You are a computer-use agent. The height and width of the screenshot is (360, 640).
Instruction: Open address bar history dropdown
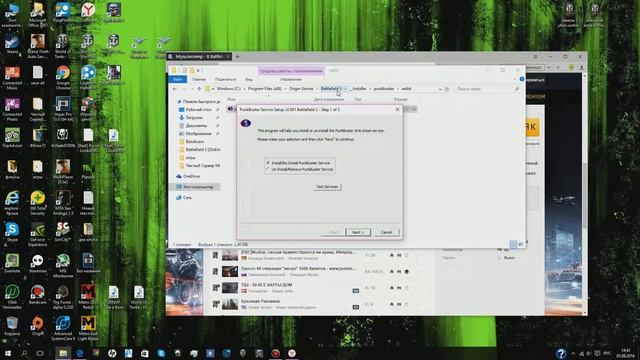click(440, 89)
